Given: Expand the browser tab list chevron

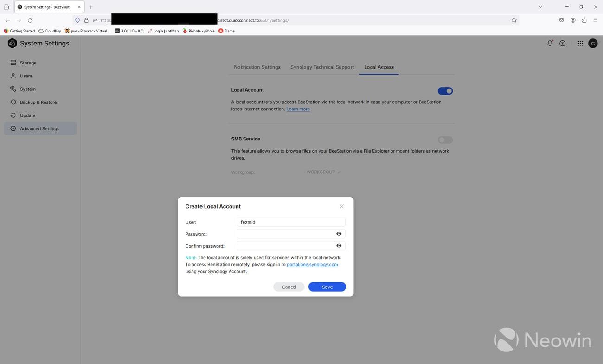Looking at the screenshot, I should pos(540,6).
